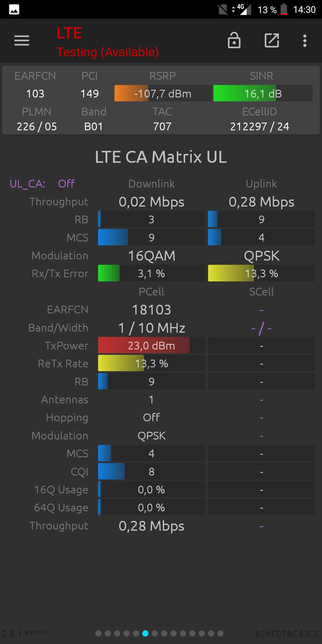Tap the SINR 16,1 dB green bar

click(x=263, y=93)
